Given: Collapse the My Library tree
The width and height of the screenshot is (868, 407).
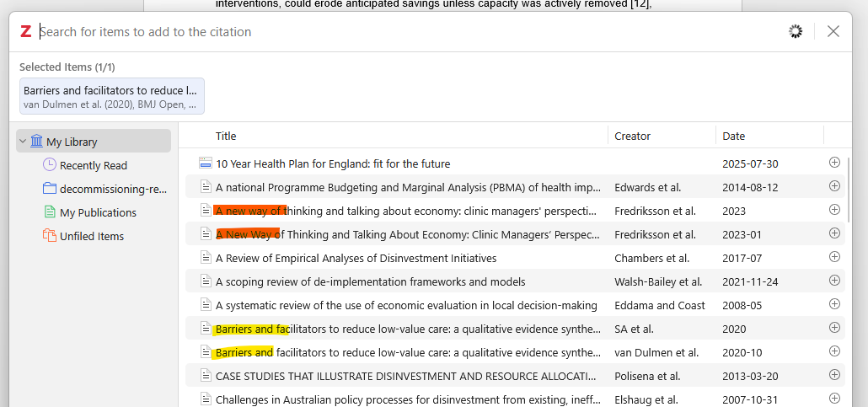Looking at the screenshot, I should click(x=23, y=142).
